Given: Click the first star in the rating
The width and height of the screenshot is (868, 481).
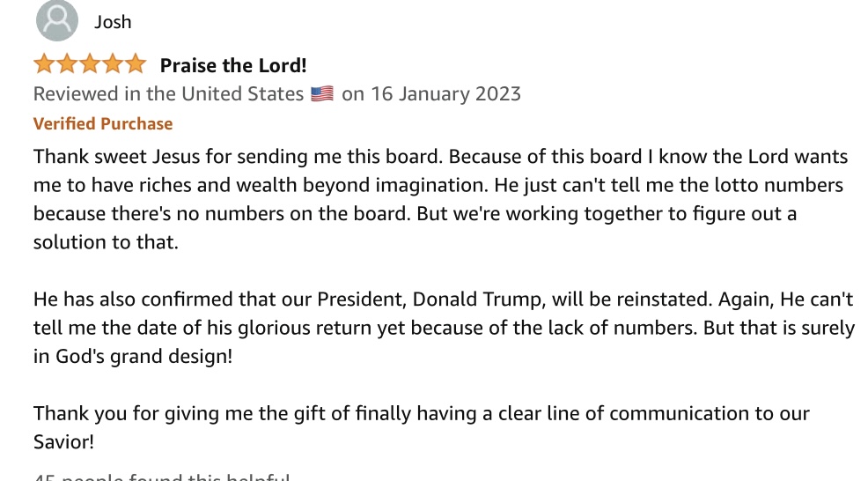Looking at the screenshot, I should pos(44,64).
